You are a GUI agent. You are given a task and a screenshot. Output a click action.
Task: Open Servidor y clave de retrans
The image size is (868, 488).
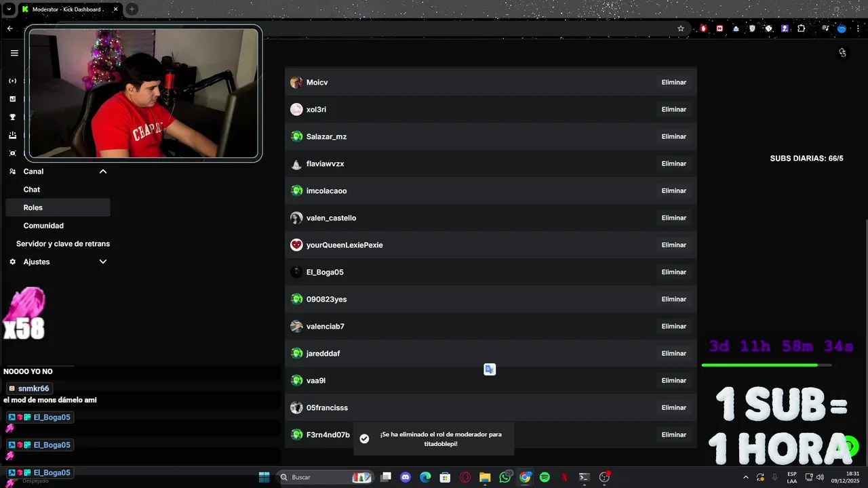coord(63,244)
